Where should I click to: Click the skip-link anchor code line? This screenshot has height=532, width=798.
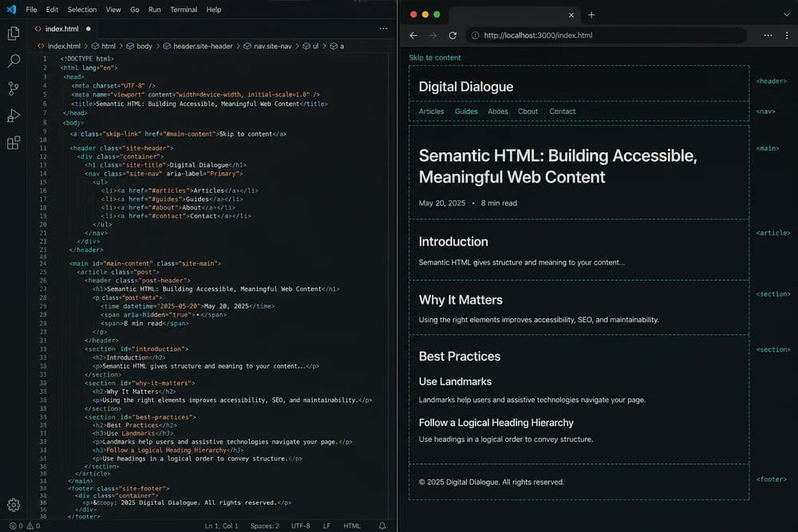click(x=178, y=134)
